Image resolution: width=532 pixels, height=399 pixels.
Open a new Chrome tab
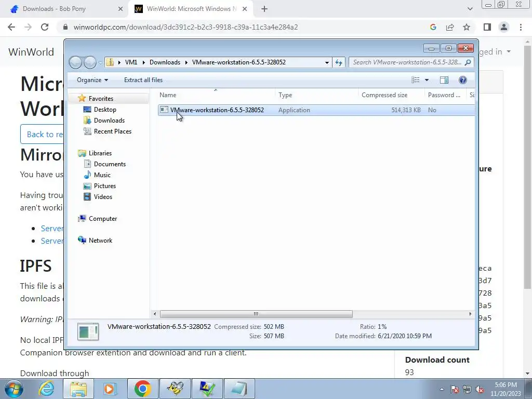264,9
